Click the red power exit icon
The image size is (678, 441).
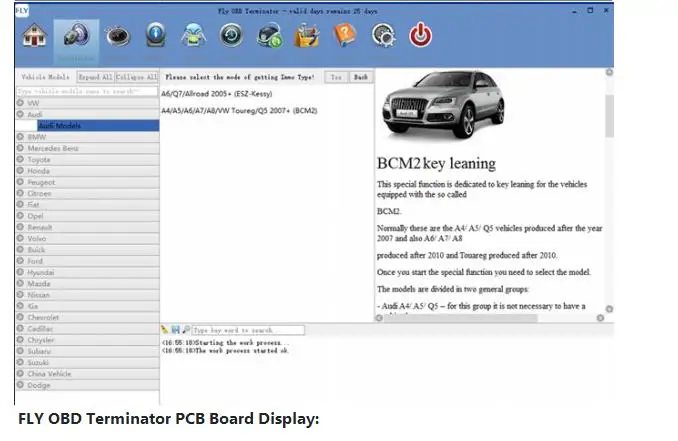click(x=420, y=35)
